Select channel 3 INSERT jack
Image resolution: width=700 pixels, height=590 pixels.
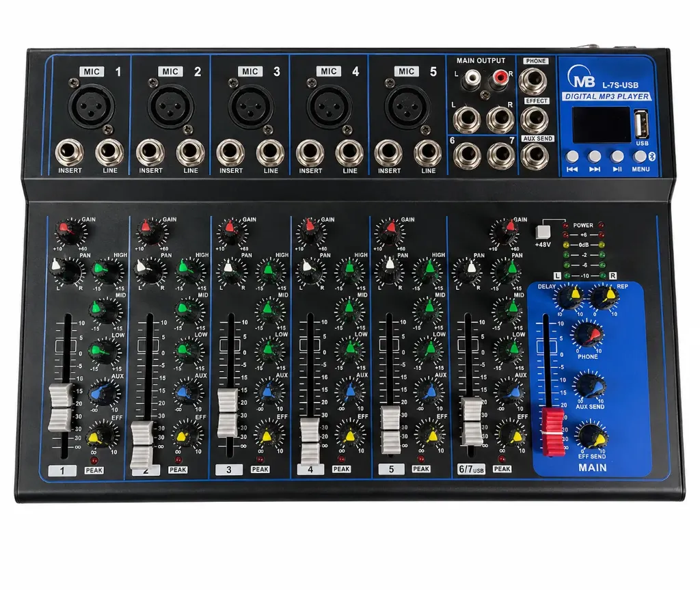point(230,152)
